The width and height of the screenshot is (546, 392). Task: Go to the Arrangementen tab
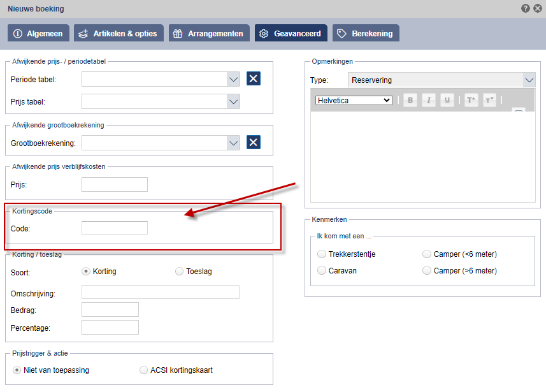(x=209, y=33)
